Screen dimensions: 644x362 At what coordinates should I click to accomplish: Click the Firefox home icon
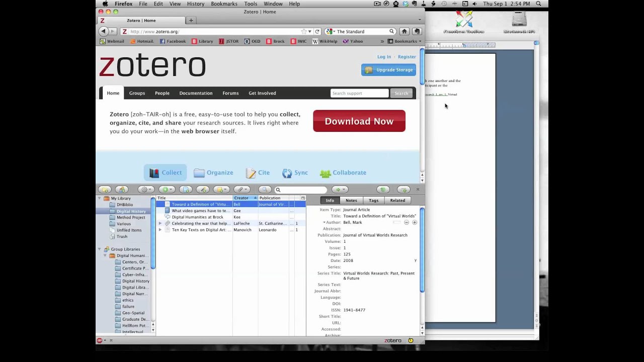[x=404, y=31]
